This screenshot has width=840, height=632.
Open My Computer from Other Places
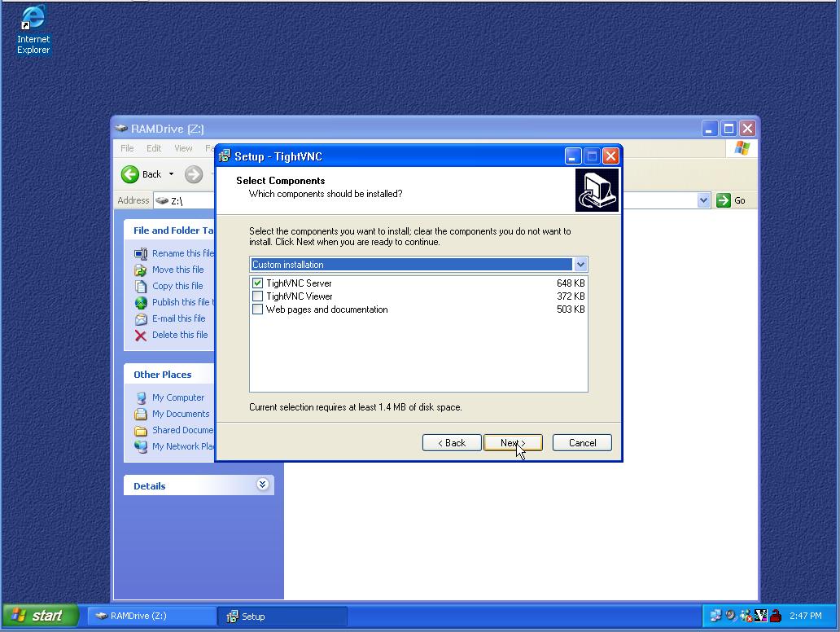pyautogui.click(x=178, y=397)
